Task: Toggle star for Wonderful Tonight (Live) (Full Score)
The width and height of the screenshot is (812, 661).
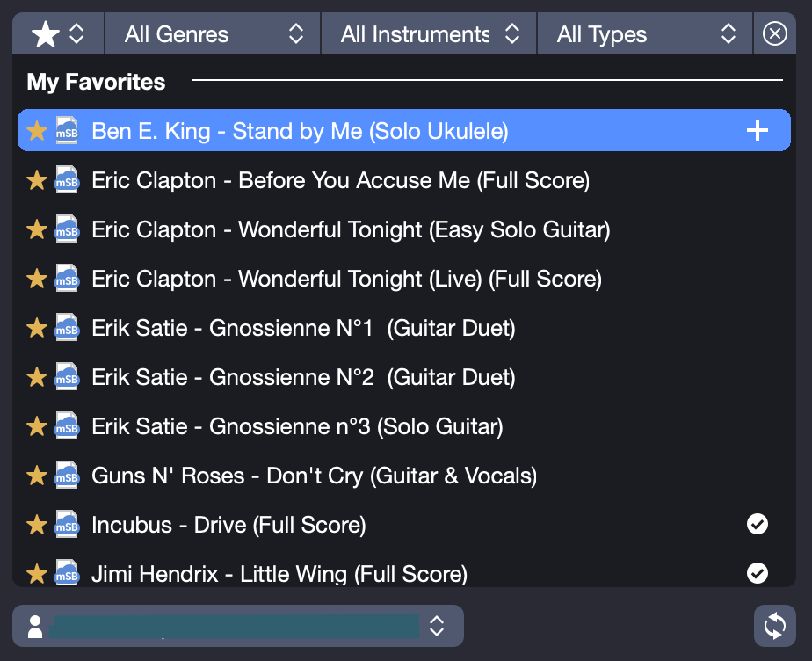Action: 37,279
